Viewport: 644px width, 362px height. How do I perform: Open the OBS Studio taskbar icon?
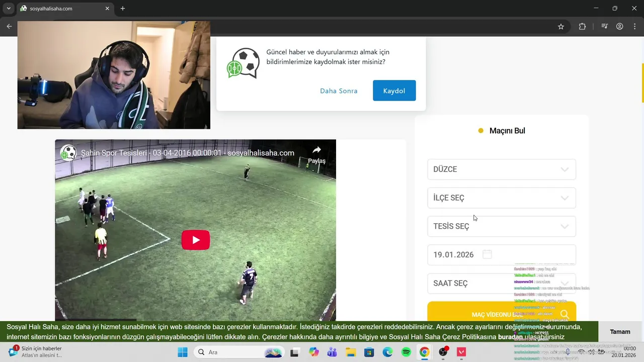[x=443, y=352]
